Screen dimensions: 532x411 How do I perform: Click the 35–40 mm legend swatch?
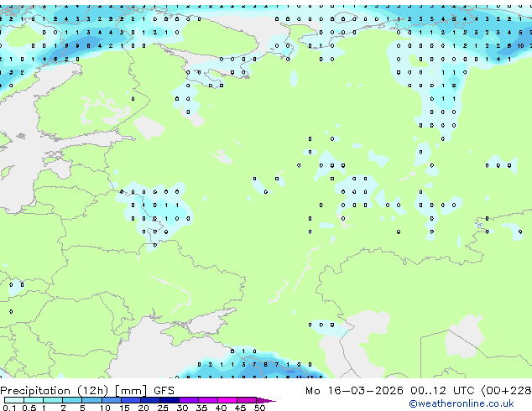click(x=208, y=400)
